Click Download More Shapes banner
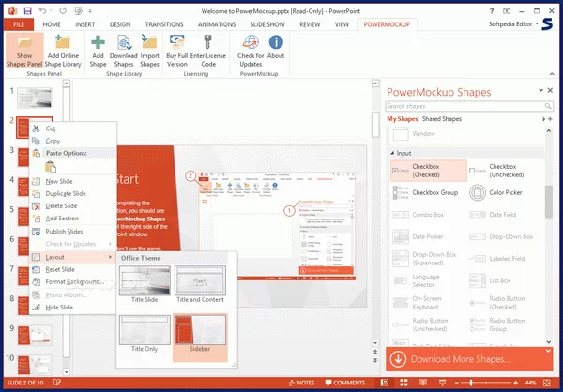 (x=469, y=359)
